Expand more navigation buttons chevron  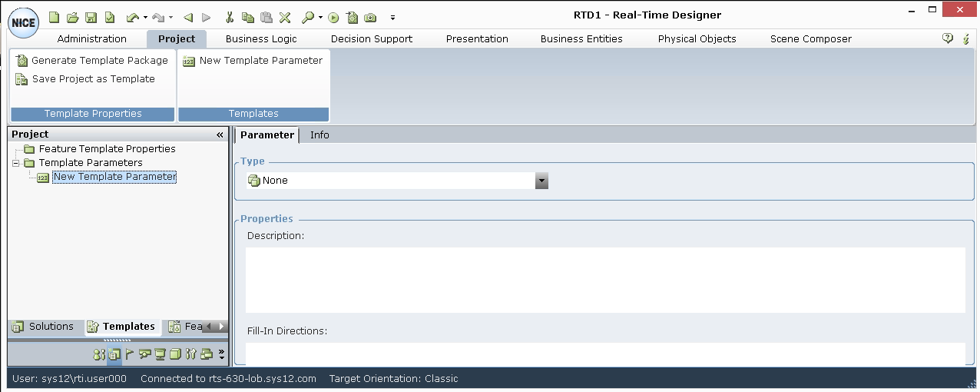222,354
